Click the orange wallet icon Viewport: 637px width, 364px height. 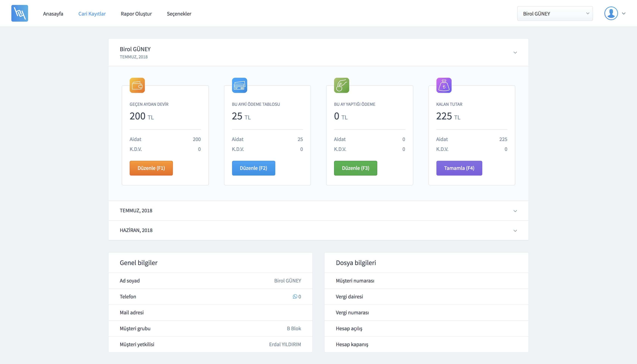137,86
